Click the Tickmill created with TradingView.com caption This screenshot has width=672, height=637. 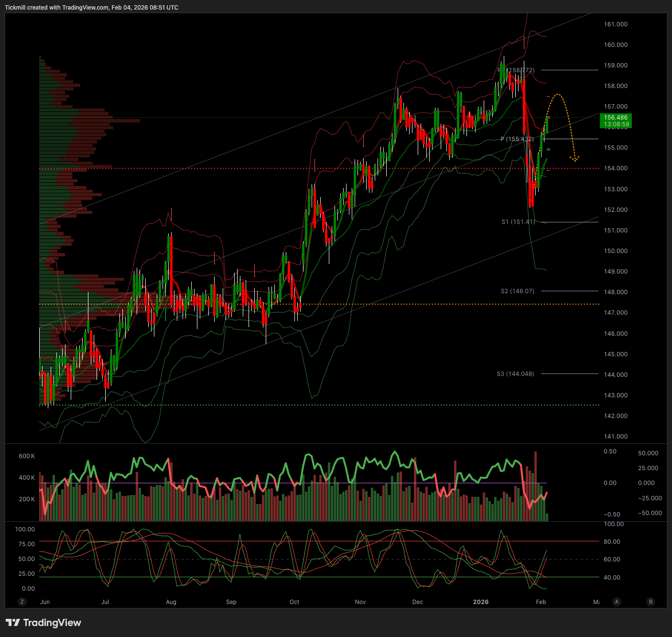(91, 8)
